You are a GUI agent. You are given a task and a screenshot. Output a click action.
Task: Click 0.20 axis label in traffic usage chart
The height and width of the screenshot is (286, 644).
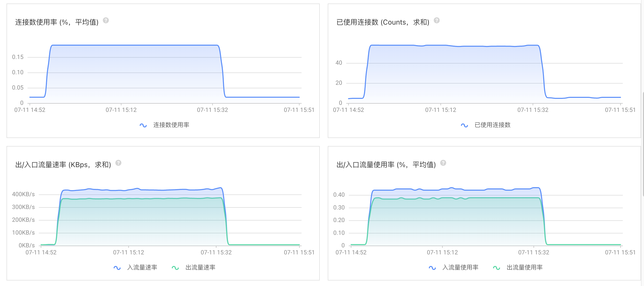[x=339, y=220]
